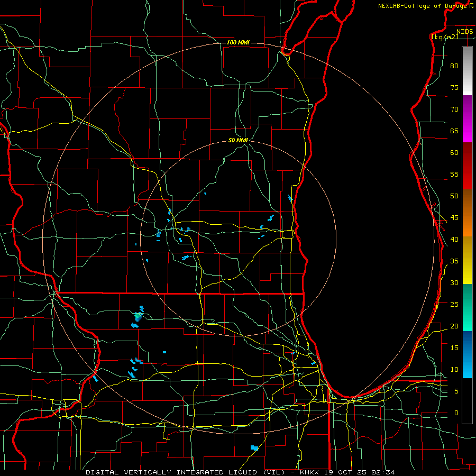This screenshot has height=476, width=476.
Task: Click the 100 NMI range ring label
Action: click(238, 42)
